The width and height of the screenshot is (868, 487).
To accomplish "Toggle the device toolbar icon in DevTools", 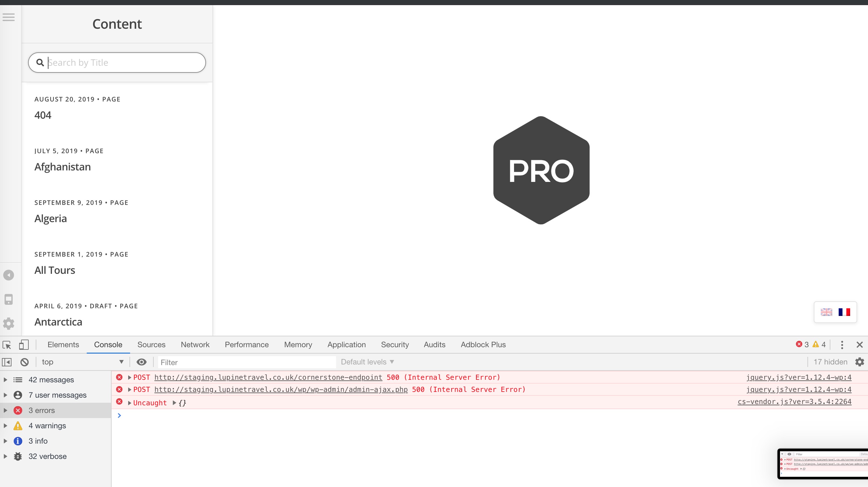I will click(24, 345).
